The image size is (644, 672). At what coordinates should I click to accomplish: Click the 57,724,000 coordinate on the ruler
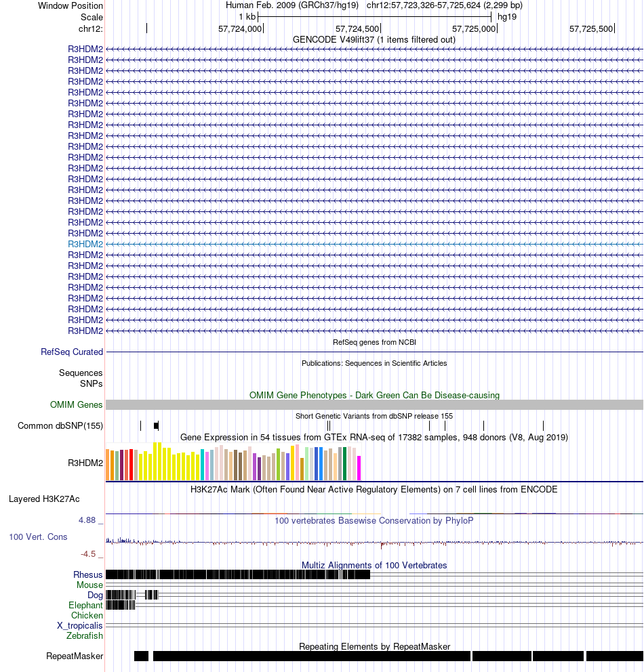pyautogui.click(x=240, y=28)
